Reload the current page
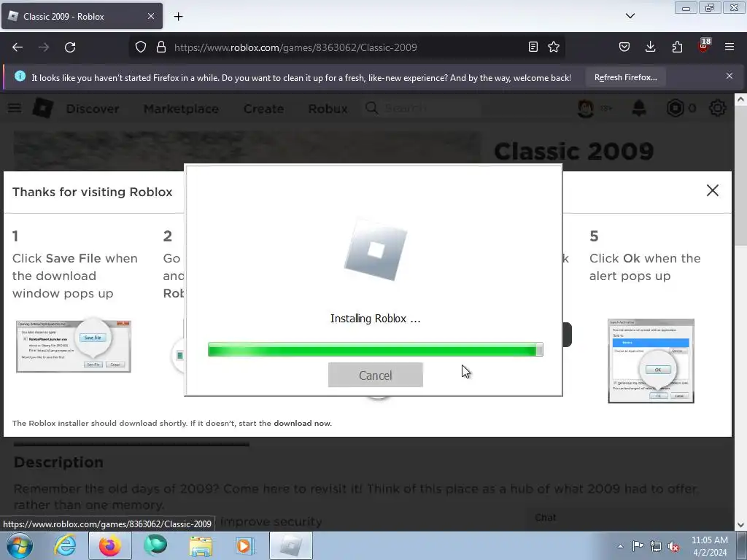The image size is (747, 560). click(70, 47)
